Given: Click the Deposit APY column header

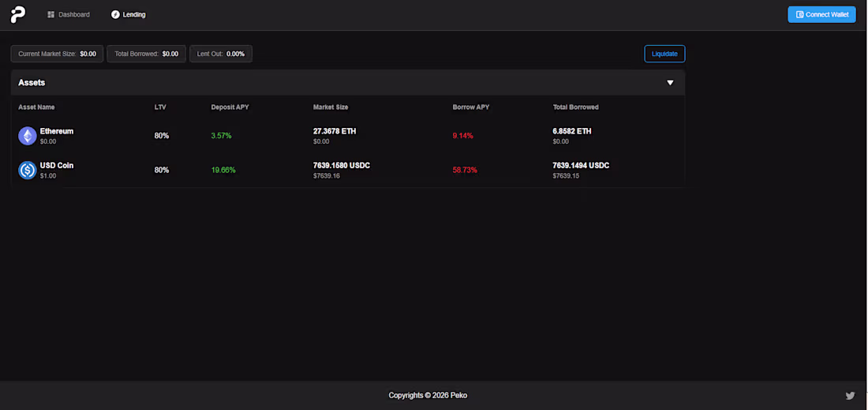Looking at the screenshot, I should 230,107.
